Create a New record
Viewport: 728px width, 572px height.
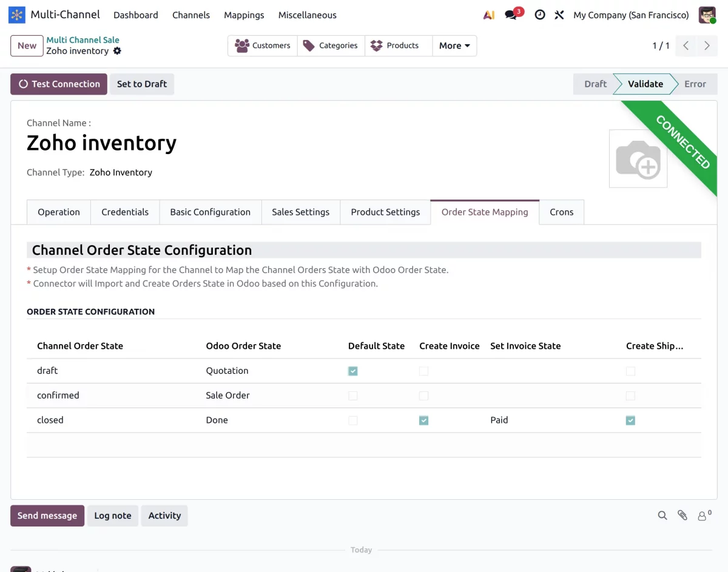[x=27, y=45]
